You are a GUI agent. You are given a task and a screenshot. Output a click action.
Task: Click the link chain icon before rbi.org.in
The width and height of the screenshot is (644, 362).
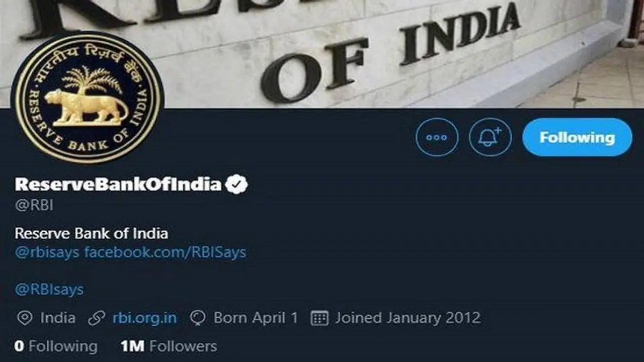tap(97, 318)
